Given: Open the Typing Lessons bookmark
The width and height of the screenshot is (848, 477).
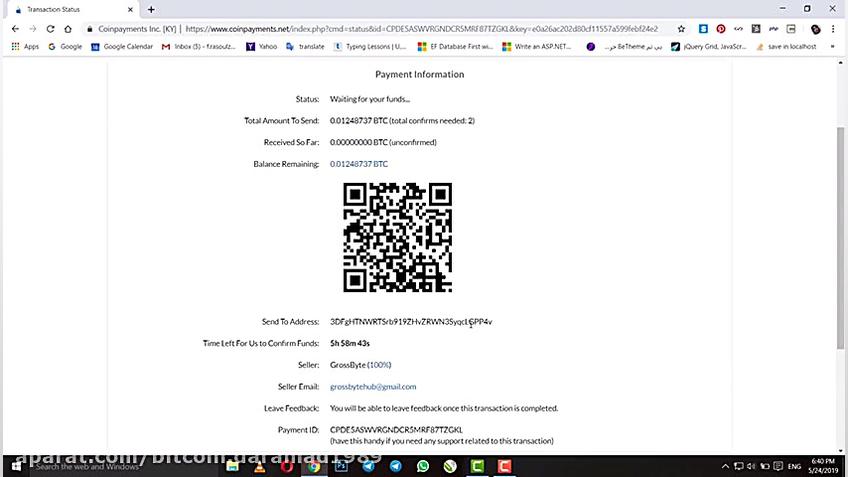Looking at the screenshot, I should tap(370, 47).
